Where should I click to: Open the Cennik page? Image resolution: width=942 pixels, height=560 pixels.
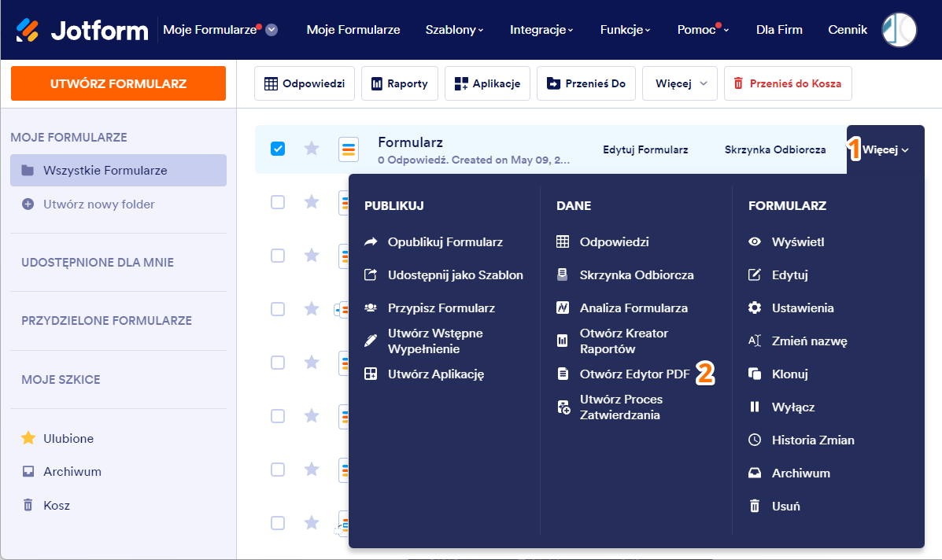click(x=848, y=29)
